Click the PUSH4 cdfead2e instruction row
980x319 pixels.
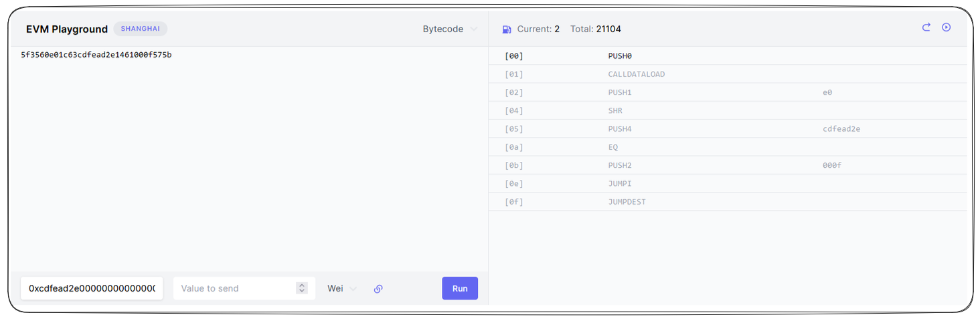[x=727, y=128]
